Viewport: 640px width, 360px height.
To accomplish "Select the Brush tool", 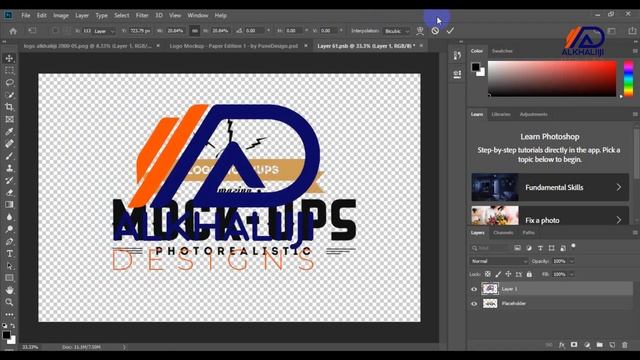I will click(9, 156).
